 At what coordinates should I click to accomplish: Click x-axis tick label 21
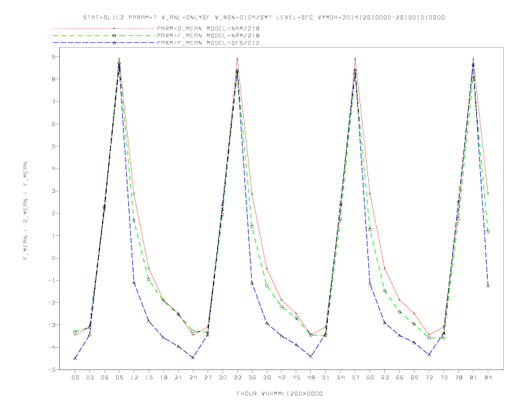179,377
